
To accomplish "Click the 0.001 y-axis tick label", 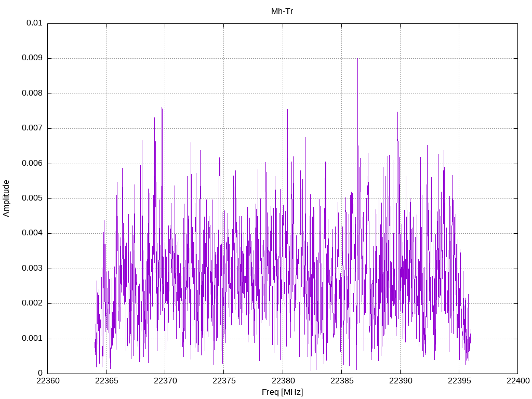I will click(x=32, y=339).
